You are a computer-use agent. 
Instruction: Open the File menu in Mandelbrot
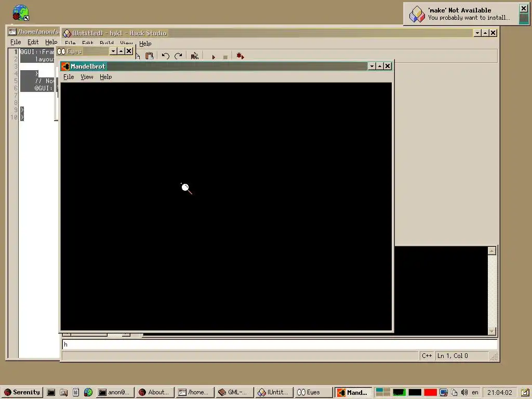click(69, 77)
